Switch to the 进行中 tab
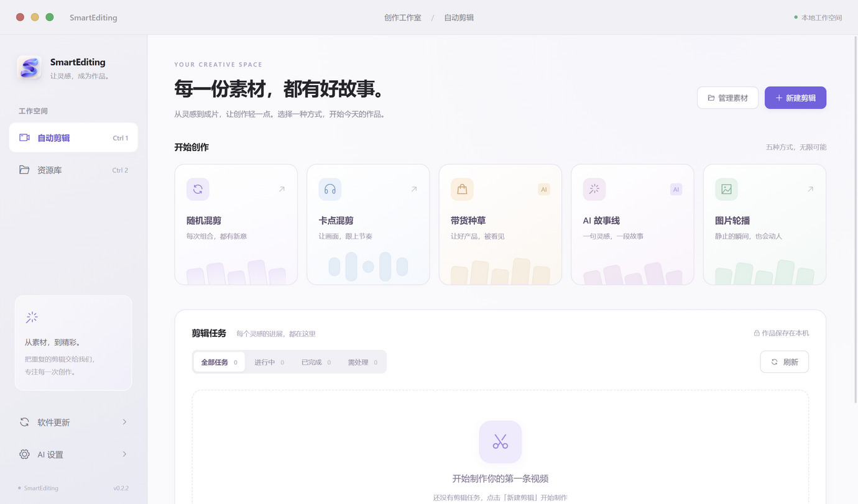 point(269,362)
